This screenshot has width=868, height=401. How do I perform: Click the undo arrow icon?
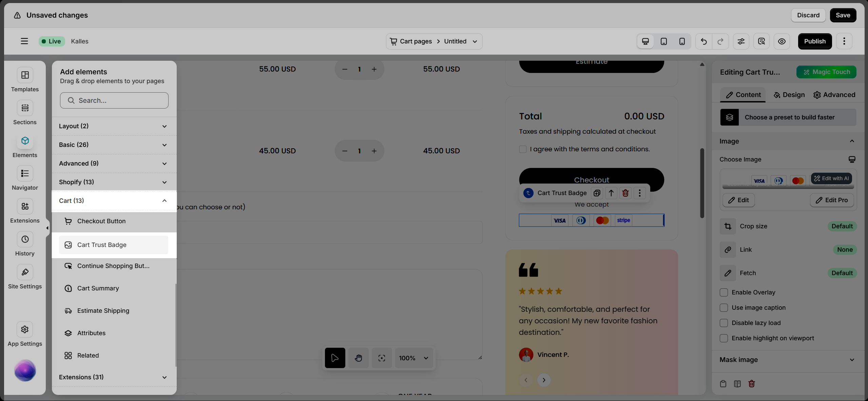(x=704, y=41)
